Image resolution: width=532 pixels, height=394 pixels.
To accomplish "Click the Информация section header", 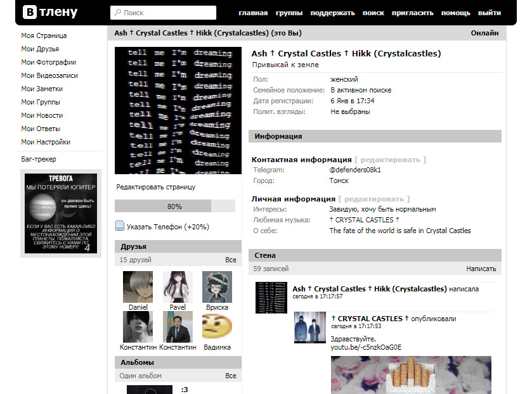I will click(x=375, y=136).
